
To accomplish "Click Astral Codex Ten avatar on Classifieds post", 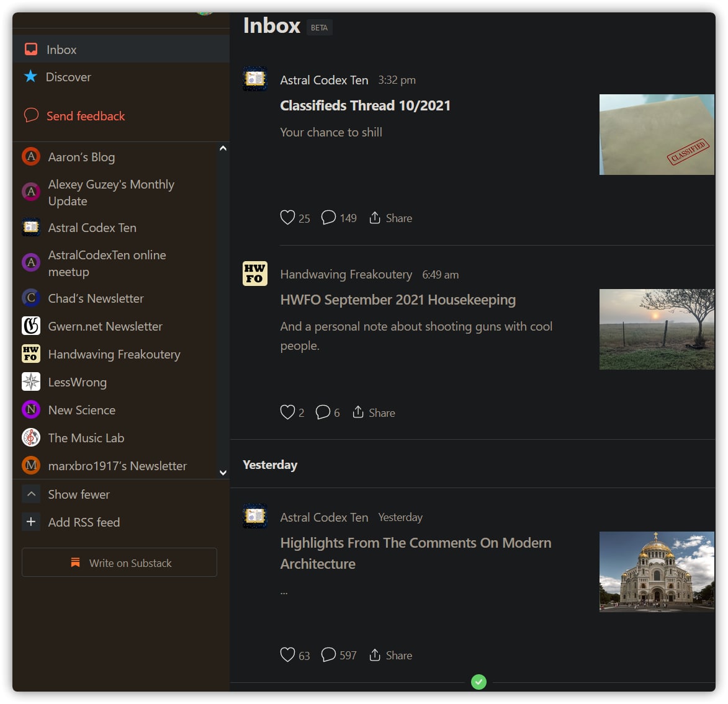I will [255, 79].
